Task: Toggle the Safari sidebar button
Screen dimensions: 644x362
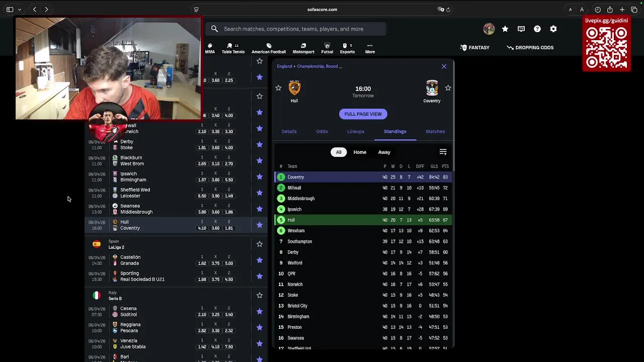Action: tap(10, 10)
